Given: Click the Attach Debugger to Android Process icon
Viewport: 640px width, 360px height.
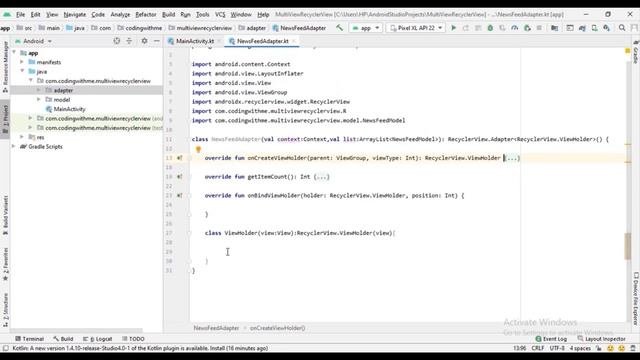Looking at the screenshot, I should [527, 28].
